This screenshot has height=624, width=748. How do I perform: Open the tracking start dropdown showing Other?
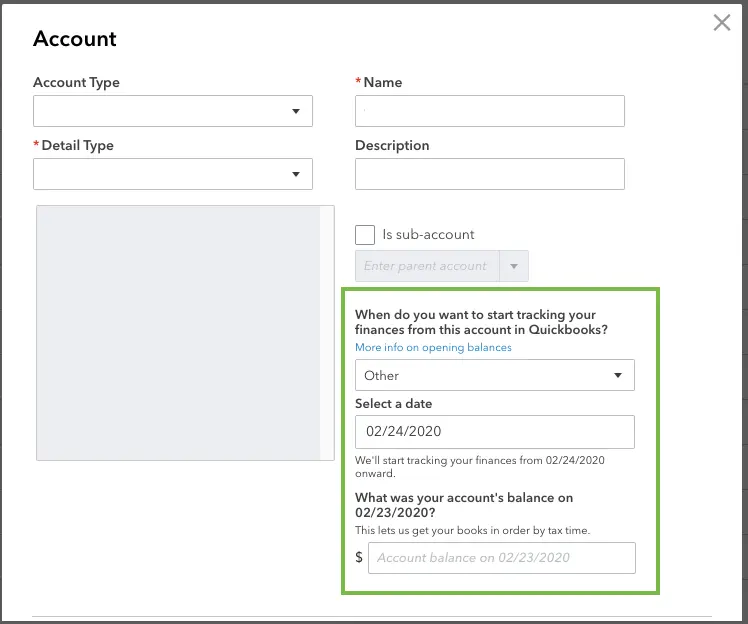click(x=495, y=375)
